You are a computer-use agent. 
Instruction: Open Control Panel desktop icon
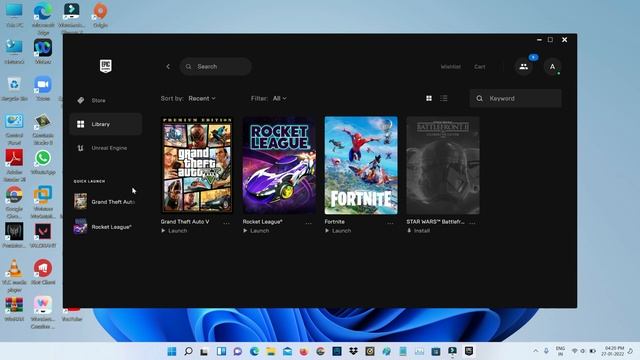point(14,129)
